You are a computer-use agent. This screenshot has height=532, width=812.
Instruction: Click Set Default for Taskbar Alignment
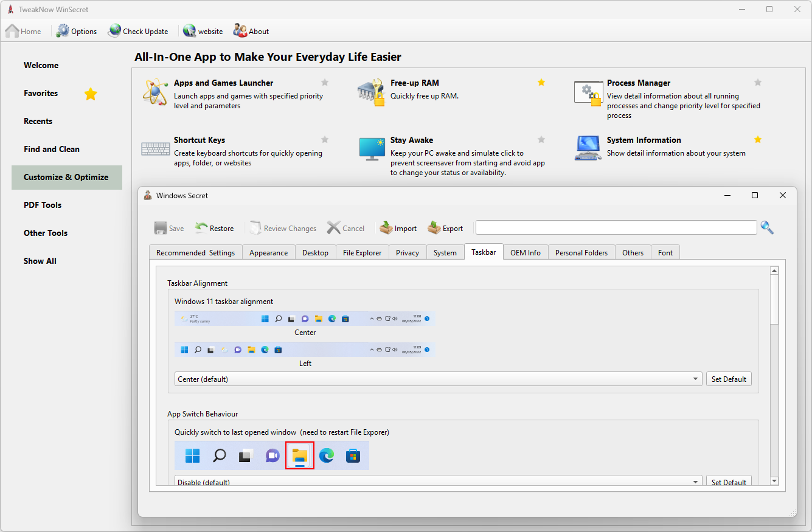pyautogui.click(x=729, y=379)
